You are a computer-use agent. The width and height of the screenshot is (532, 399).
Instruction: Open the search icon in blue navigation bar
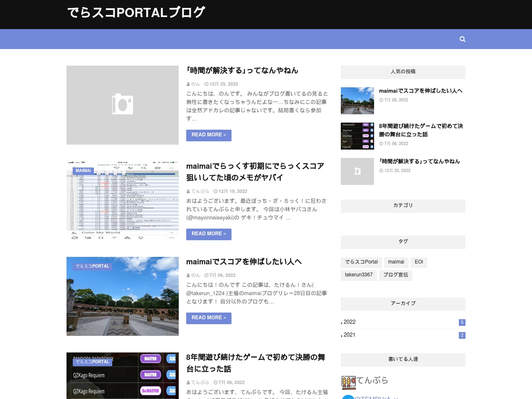(x=463, y=39)
